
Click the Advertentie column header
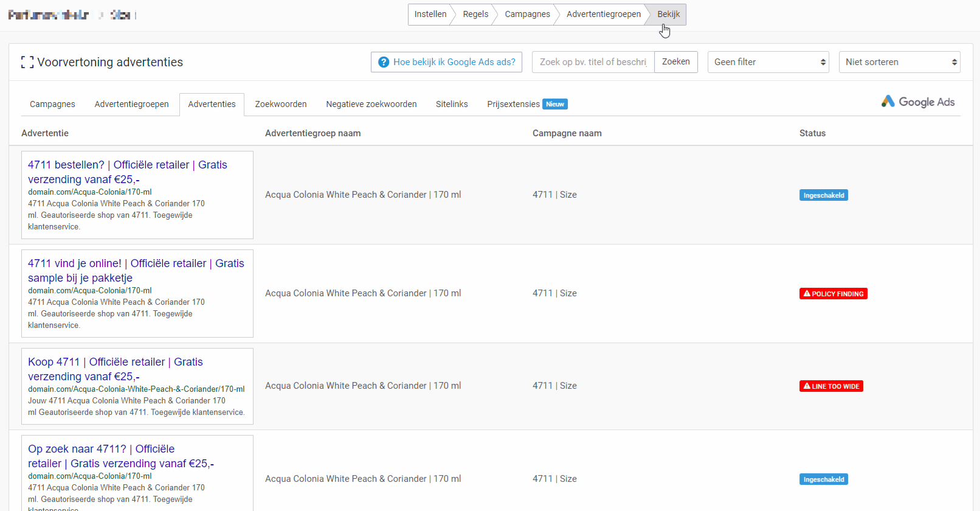45,133
